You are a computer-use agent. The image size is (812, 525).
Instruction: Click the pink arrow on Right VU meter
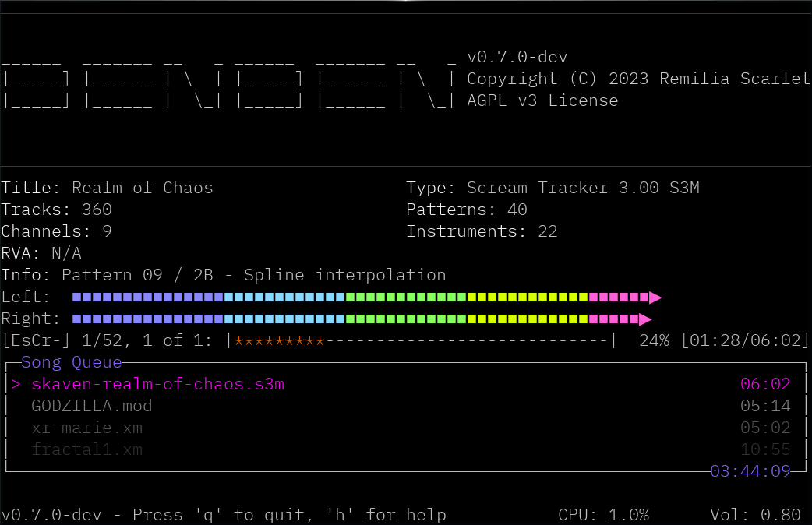coord(645,319)
